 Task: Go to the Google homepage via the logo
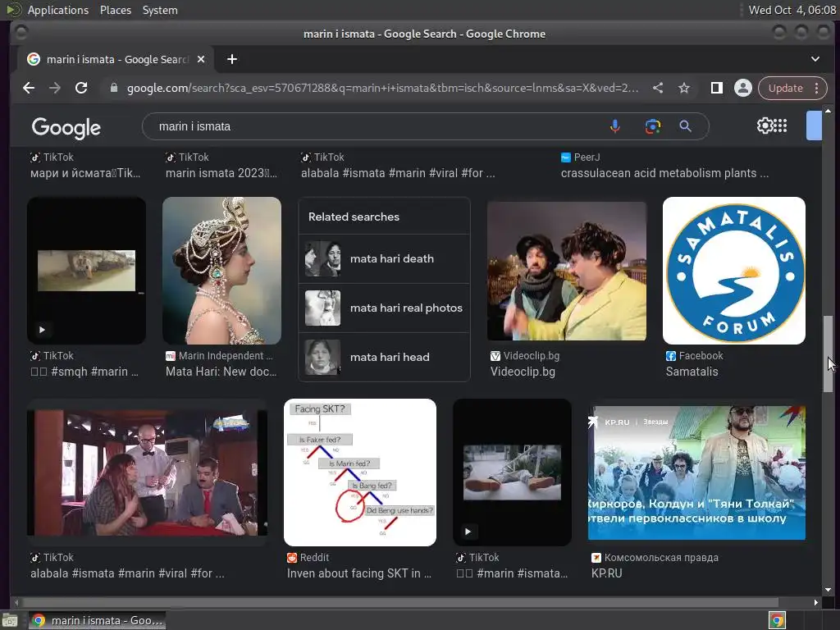pyautogui.click(x=66, y=127)
